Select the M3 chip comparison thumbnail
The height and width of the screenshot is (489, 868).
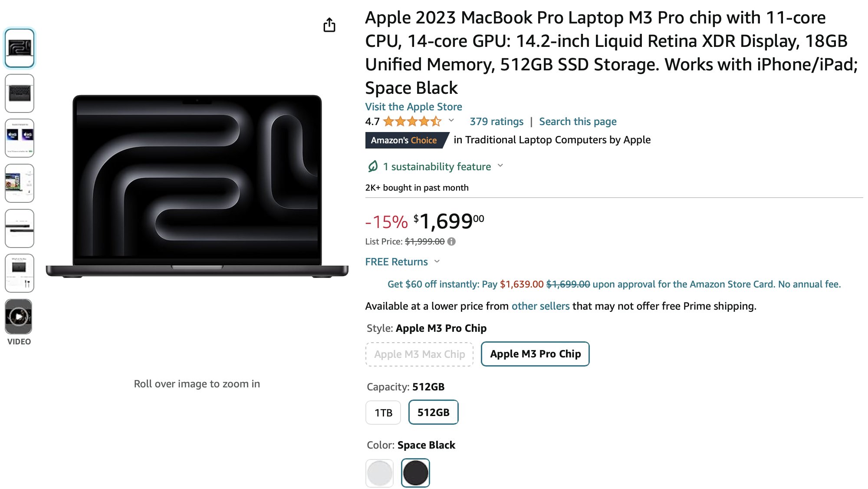20,138
